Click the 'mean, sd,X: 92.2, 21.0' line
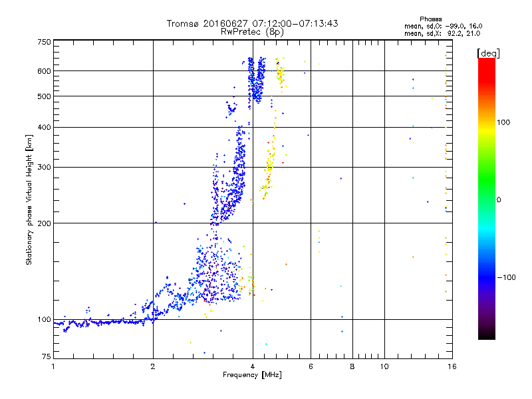532x399 pixels. tap(442, 33)
